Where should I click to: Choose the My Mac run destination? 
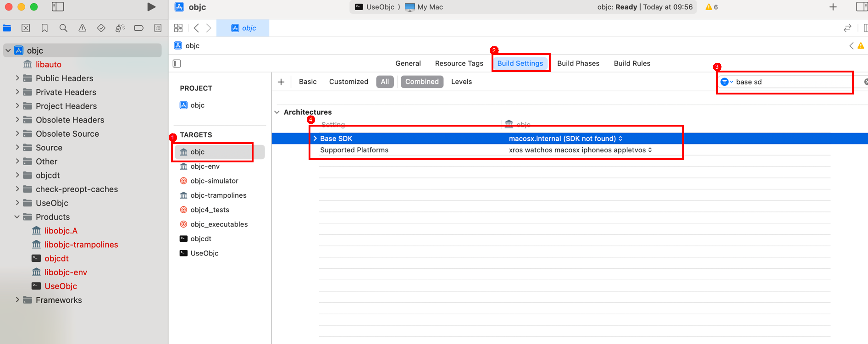pos(424,7)
